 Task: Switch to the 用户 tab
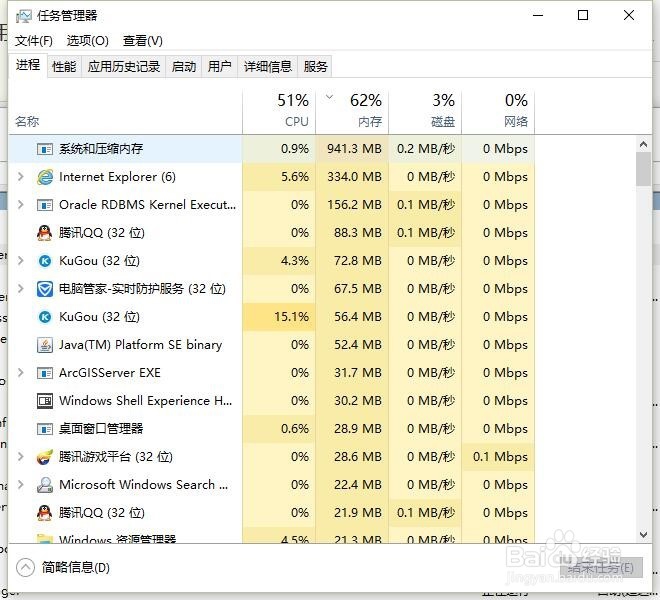pyautogui.click(x=220, y=67)
